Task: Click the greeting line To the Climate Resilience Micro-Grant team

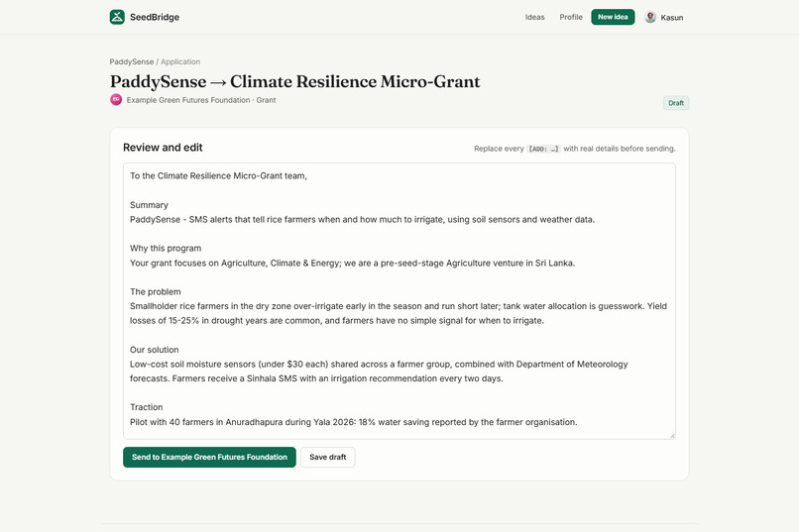Action: click(219, 176)
